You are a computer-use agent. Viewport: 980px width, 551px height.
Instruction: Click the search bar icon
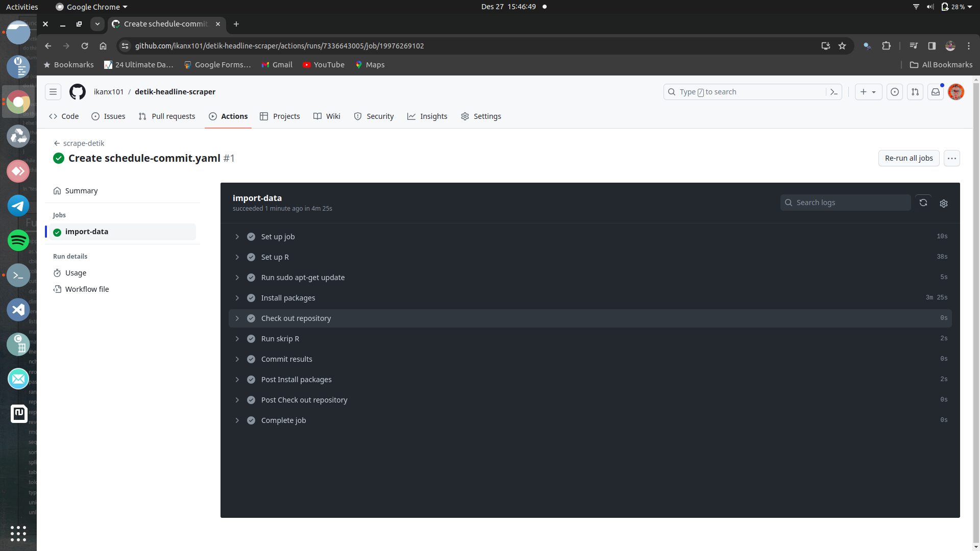(x=671, y=91)
